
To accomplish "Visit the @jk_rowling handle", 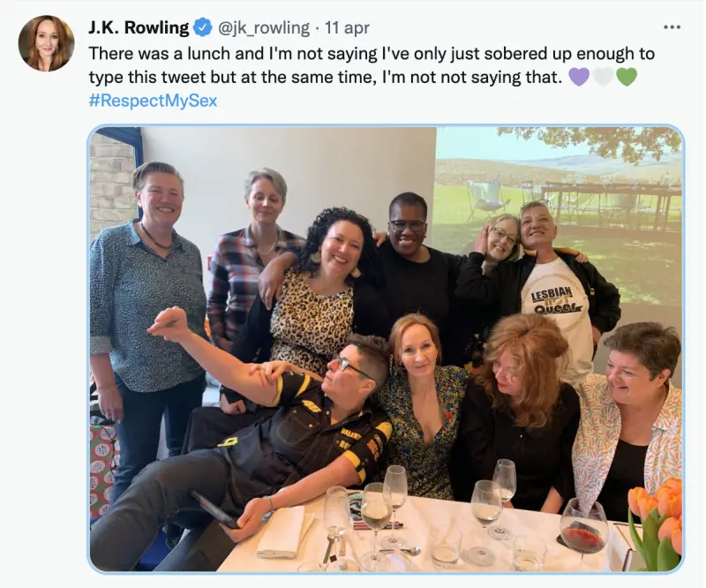I will pos(263,28).
